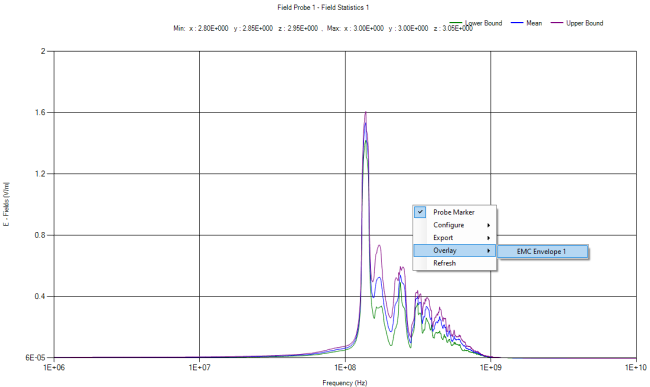Select EMC Envelope 1 overlay option
Image resolution: width=650 pixels, height=387 pixels.
(x=543, y=252)
